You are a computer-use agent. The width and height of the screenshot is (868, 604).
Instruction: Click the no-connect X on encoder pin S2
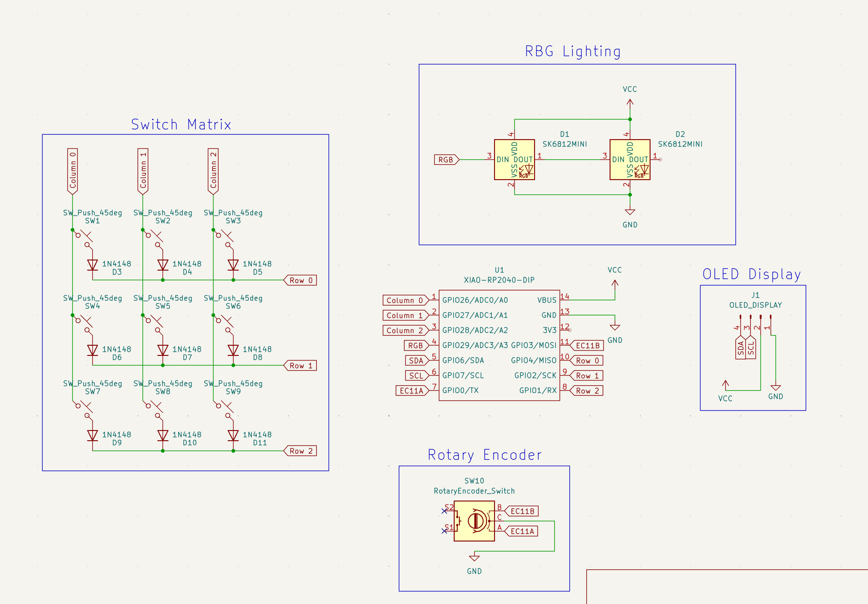click(444, 511)
